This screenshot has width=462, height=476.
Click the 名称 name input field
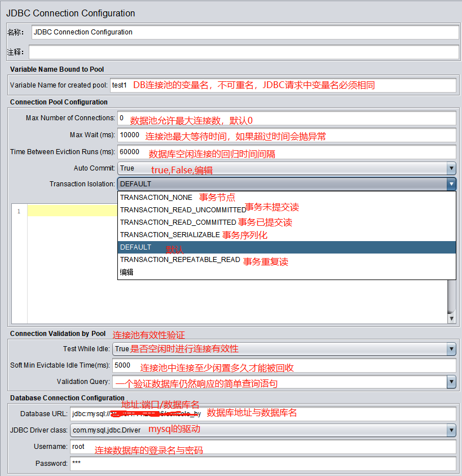(x=245, y=32)
